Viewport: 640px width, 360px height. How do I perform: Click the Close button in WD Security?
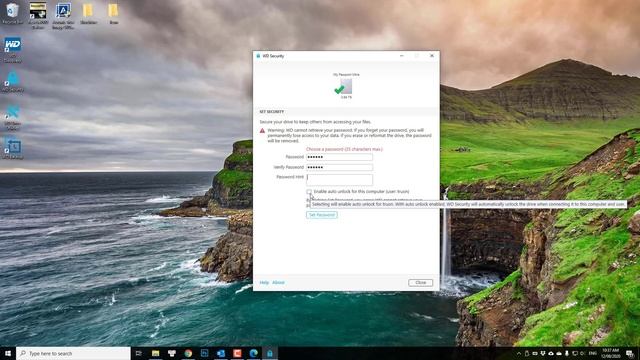[x=420, y=282]
